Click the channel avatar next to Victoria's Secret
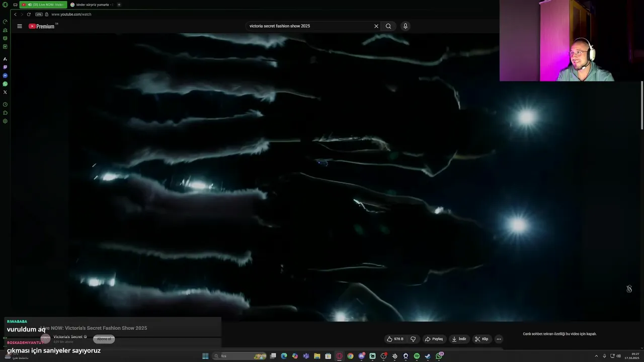Image resolution: width=644 pixels, height=362 pixels. tap(45, 339)
